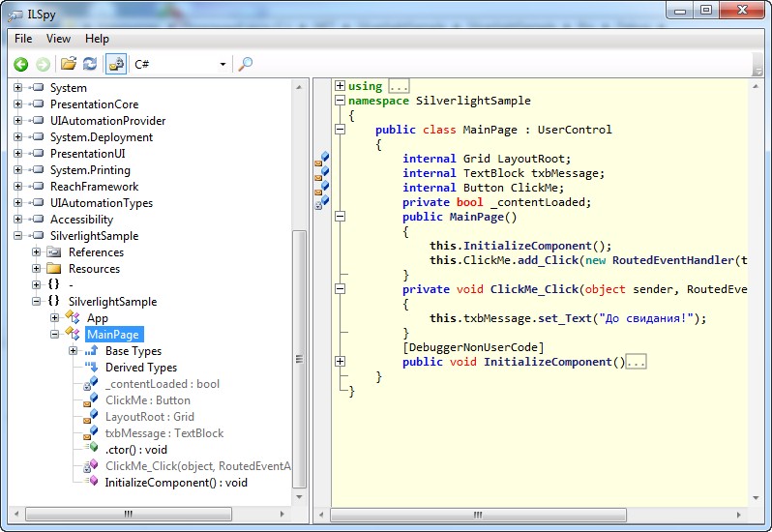Click the code panel horizontal scrollbar thumb
The height and width of the screenshot is (532, 772).
(478, 515)
